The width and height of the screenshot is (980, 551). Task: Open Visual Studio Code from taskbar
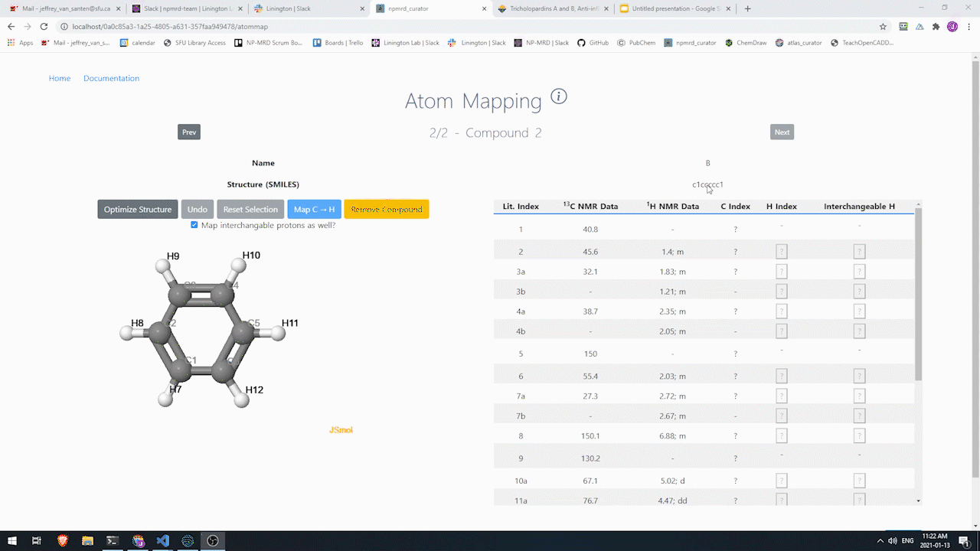tap(162, 540)
